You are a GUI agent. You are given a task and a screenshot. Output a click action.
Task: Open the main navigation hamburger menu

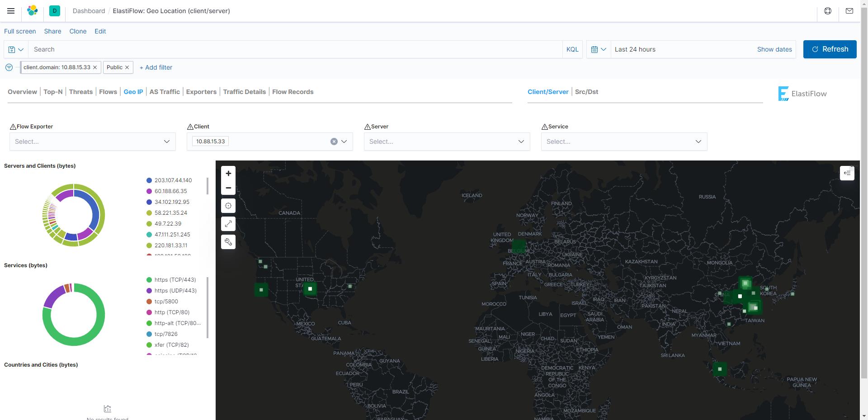click(11, 11)
